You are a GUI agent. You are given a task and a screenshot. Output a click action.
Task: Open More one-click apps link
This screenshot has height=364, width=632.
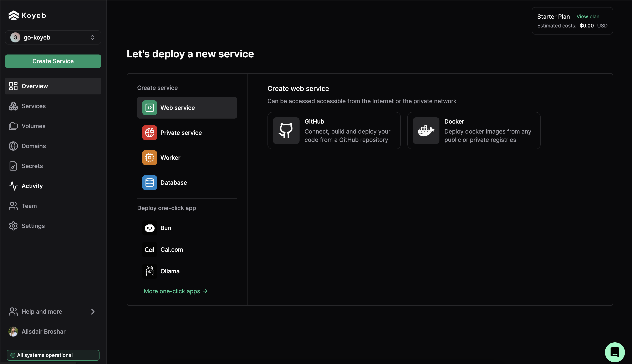(x=176, y=291)
